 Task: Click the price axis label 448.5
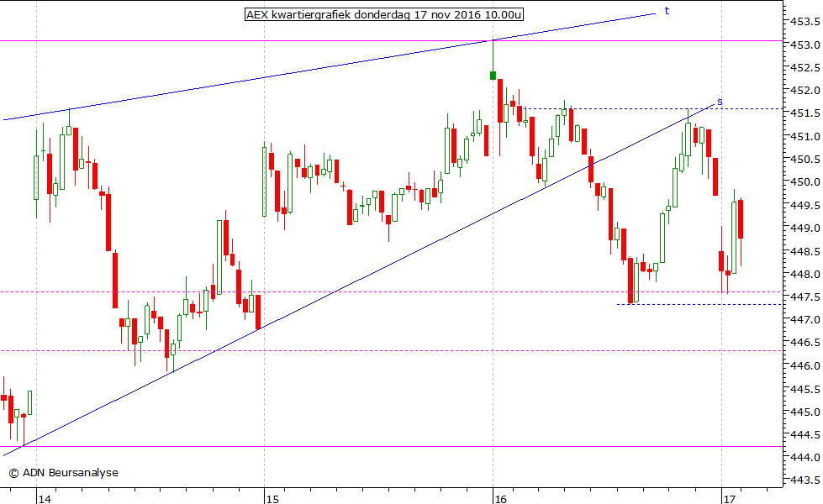pos(805,251)
